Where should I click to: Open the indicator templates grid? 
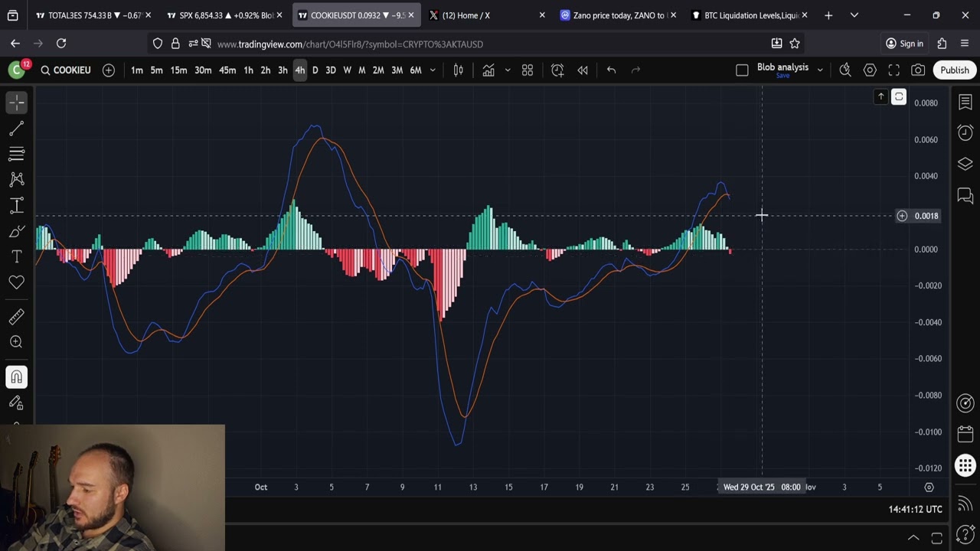(x=528, y=70)
